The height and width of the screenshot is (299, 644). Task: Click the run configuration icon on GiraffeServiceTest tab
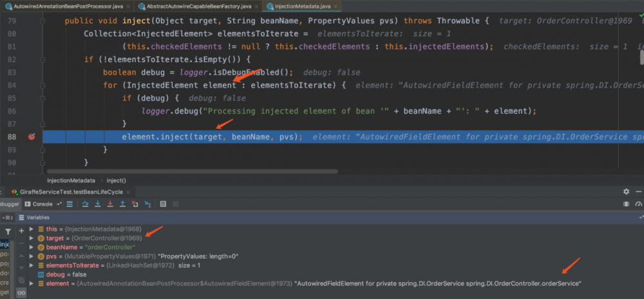(15, 192)
